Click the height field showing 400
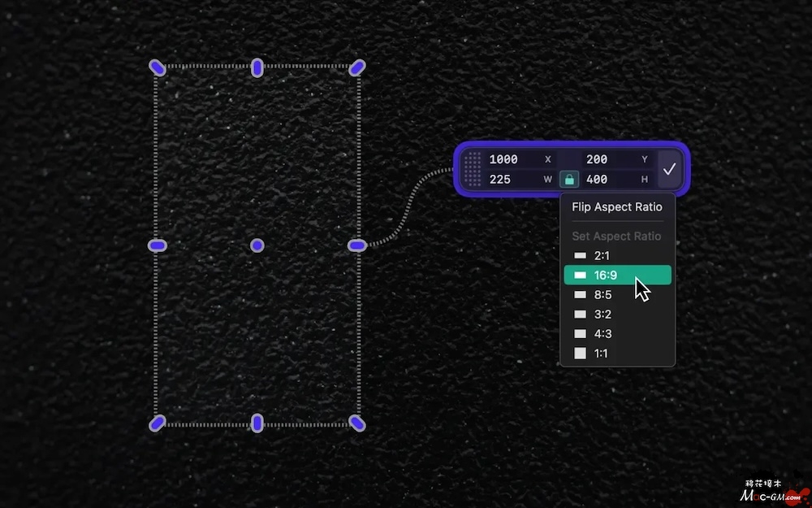The width and height of the screenshot is (812, 508). 605,179
